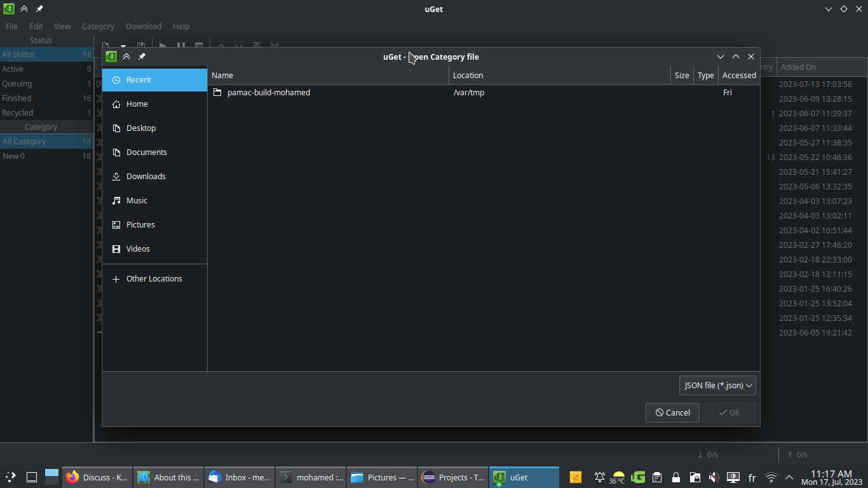Open Other Locations in sidebar
Screen dimensions: 868x488
(154, 279)
